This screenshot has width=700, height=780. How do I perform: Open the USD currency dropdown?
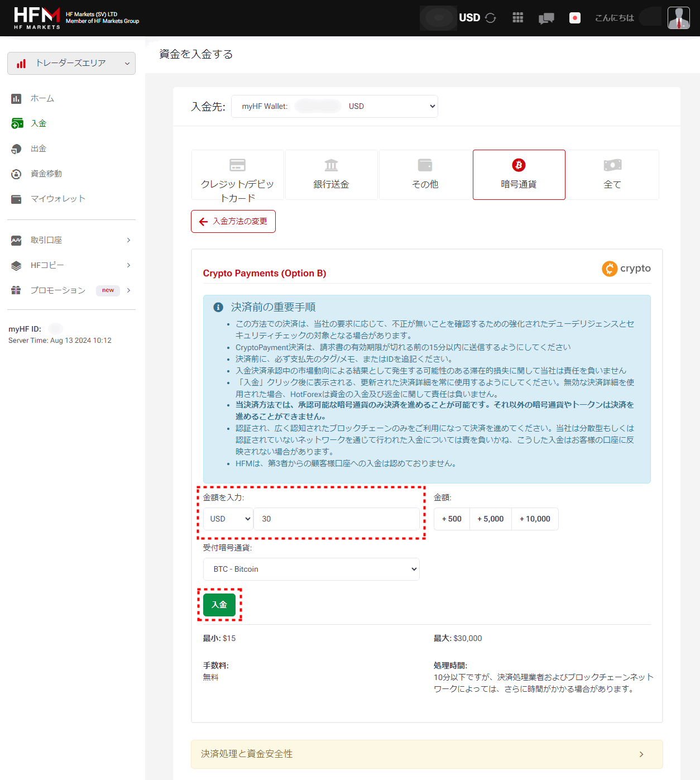(228, 519)
